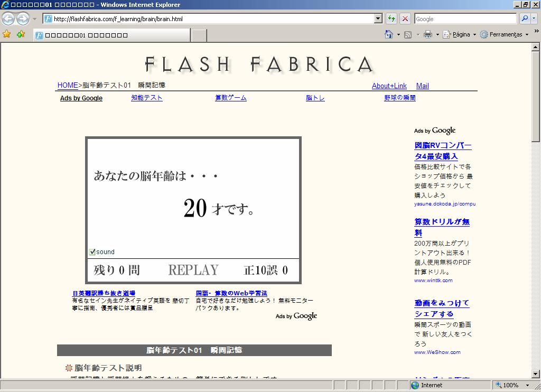Click the Home page icon in toolbar
Viewport: 541px width, 392px height.
point(389,34)
